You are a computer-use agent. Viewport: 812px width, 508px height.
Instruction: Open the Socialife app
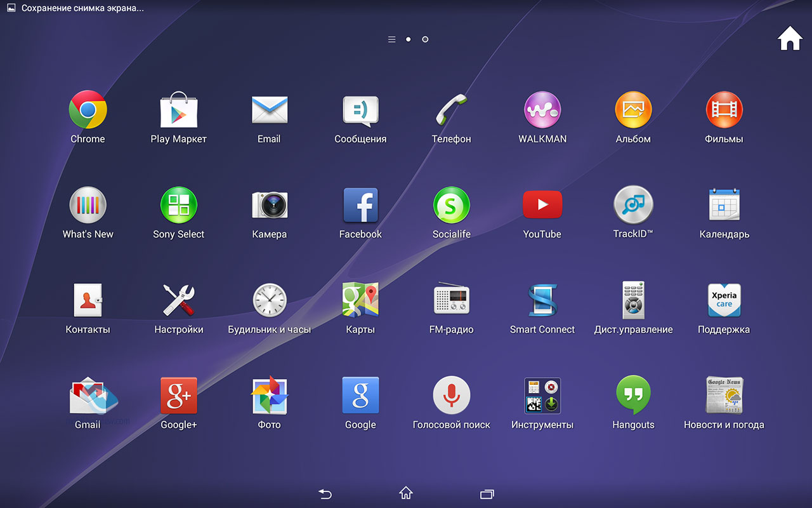pyautogui.click(x=451, y=205)
